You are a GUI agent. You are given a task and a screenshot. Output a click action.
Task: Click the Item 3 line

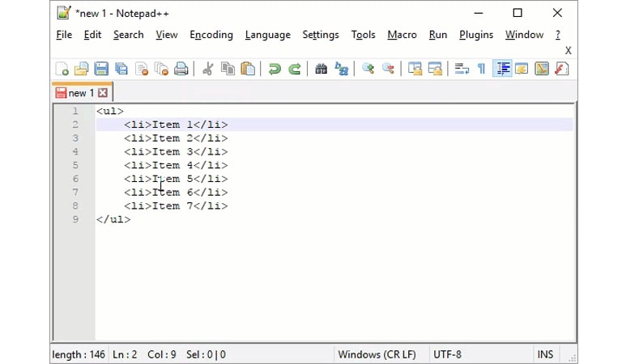(176, 152)
